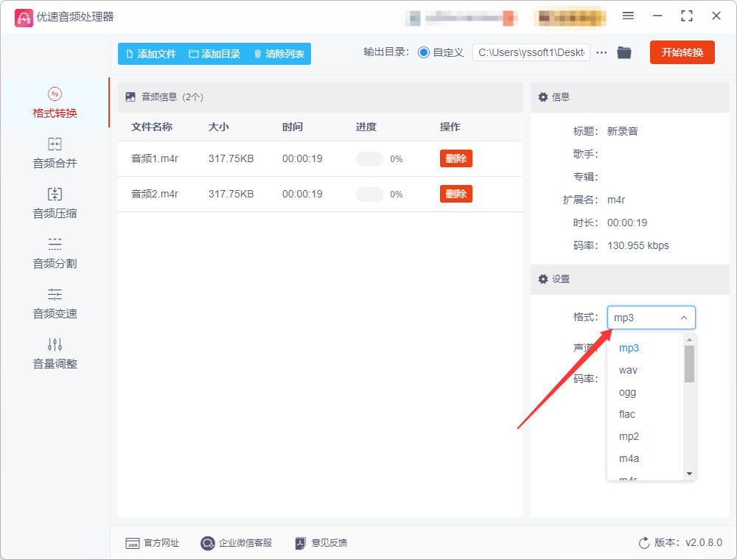This screenshot has width=737, height=560.
Task: Click the output directory path field
Action: pyautogui.click(x=531, y=52)
